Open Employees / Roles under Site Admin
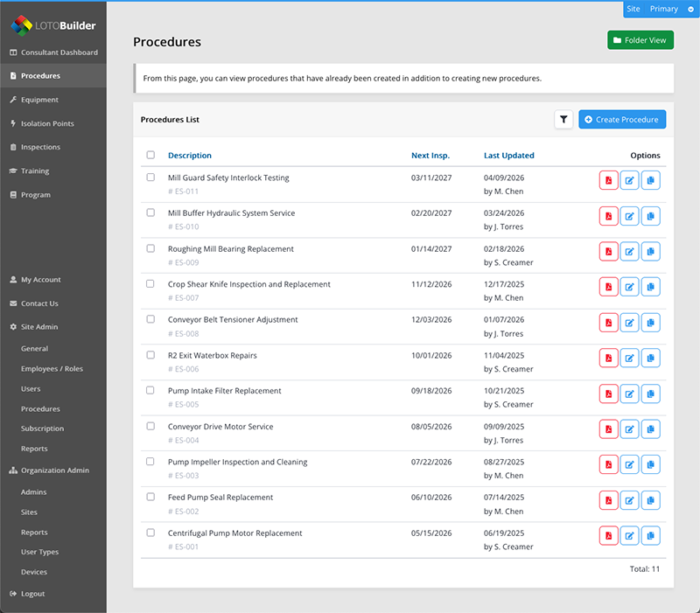 point(52,368)
